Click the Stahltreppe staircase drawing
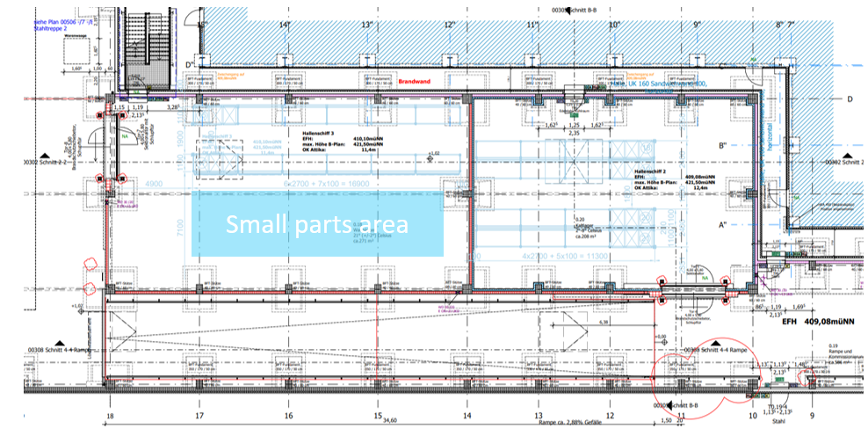Viewport: 868px width, 443px height. pyautogui.click(x=141, y=52)
